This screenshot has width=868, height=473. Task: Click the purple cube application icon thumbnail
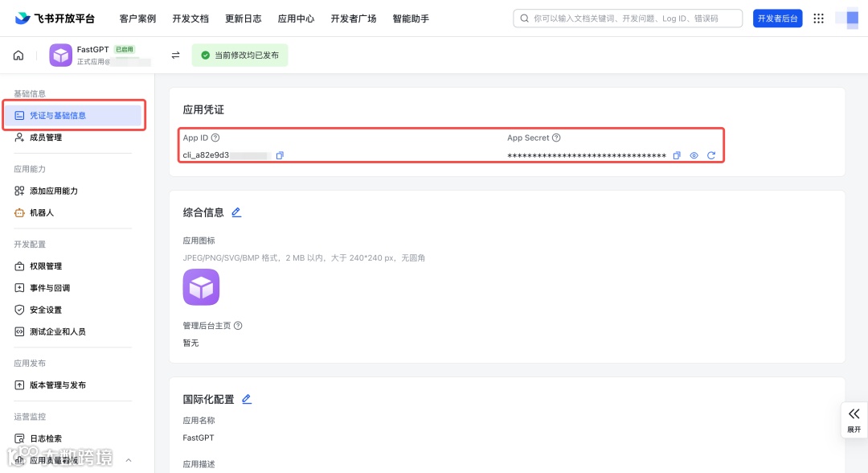click(201, 287)
